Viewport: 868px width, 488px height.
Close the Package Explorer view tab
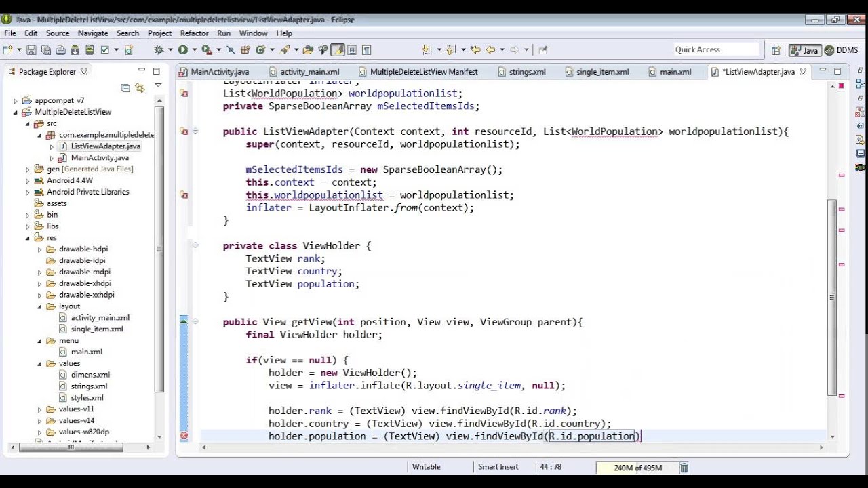click(84, 72)
